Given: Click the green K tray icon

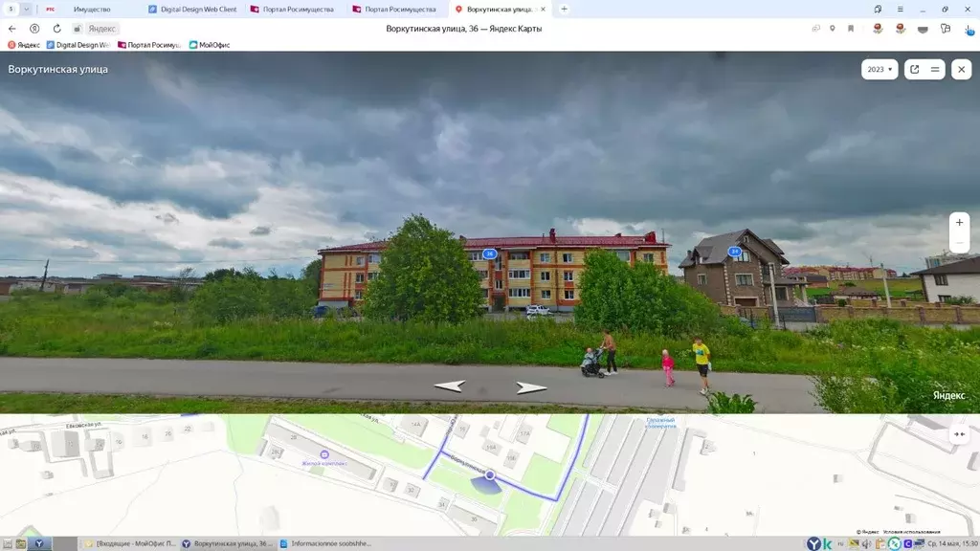Looking at the screenshot, I should click(827, 544).
